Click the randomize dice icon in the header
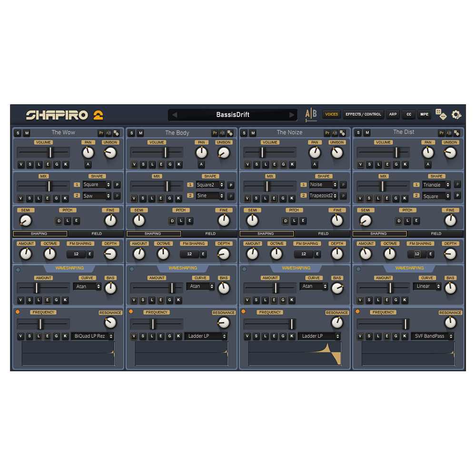 tap(441, 115)
